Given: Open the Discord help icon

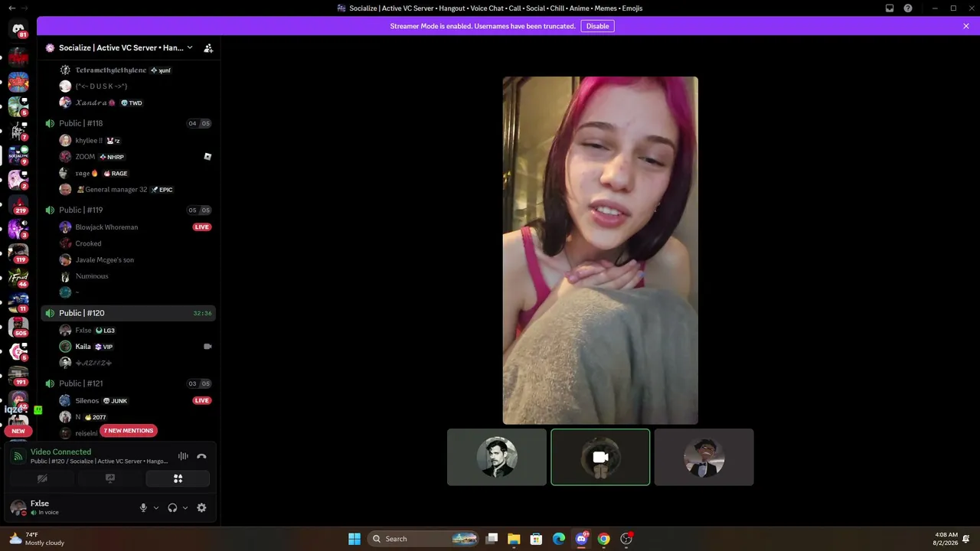Looking at the screenshot, I should point(908,8).
